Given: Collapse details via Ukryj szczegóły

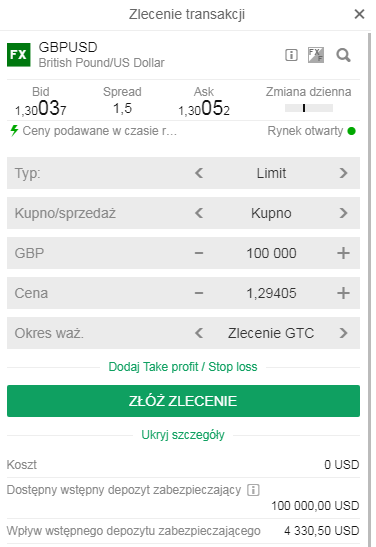Looking at the screenshot, I should [183, 435].
